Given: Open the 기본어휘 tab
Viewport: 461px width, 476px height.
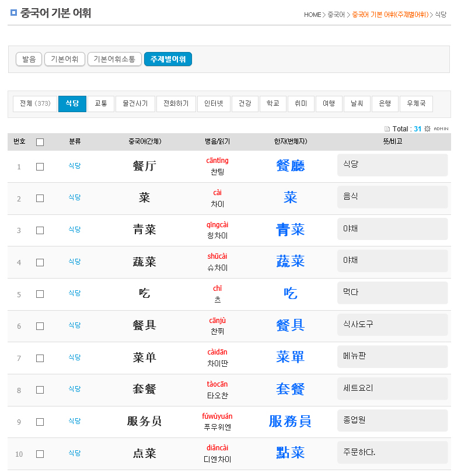Looking at the screenshot, I should [65, 59].
